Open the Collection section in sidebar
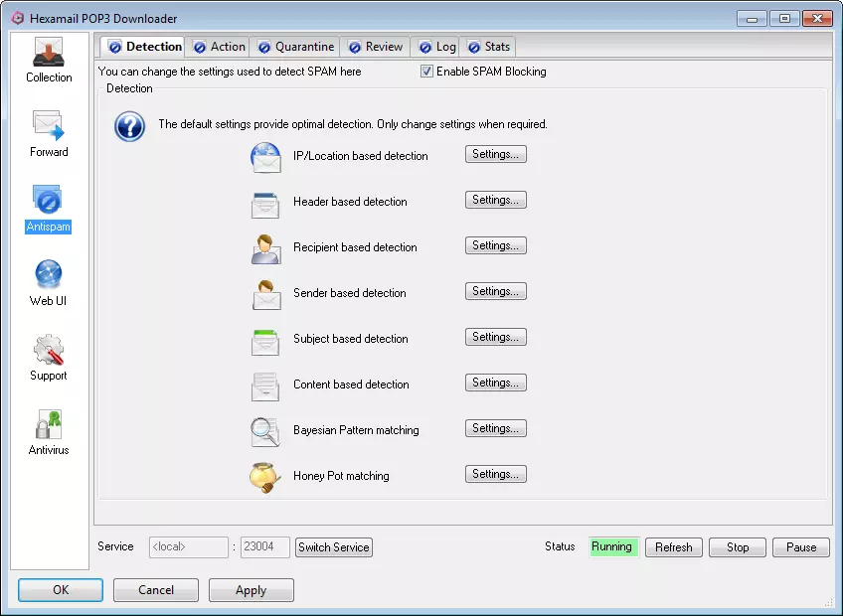Screen dimensions: 843x616 pos(49,60)
